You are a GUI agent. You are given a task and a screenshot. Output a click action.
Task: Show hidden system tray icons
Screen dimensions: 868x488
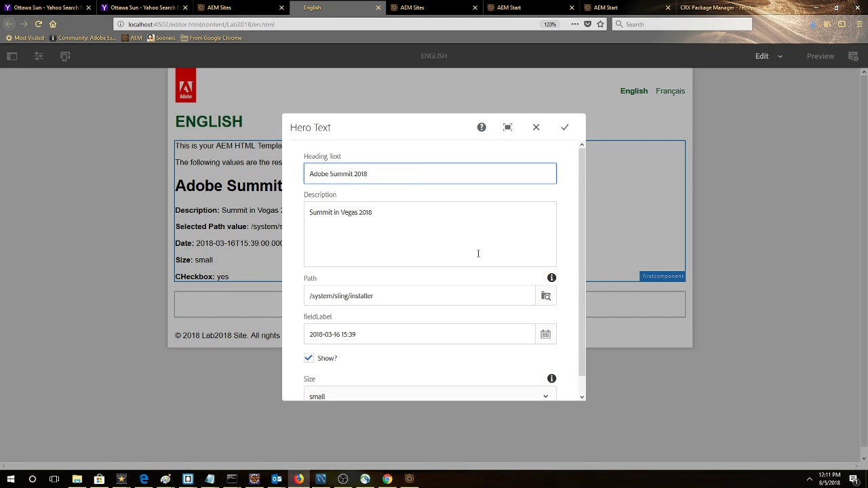pyautogui.click(x=809, y=479)
